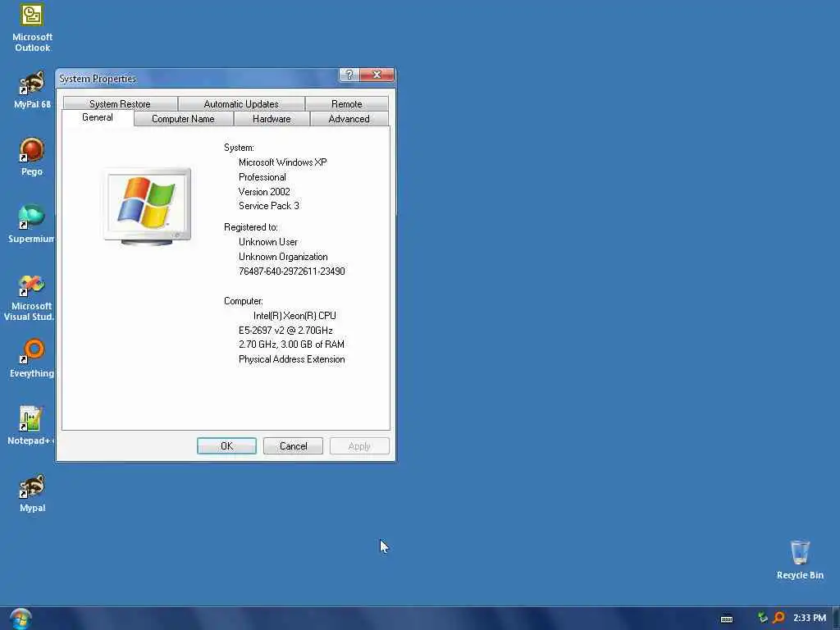Confirm with the OK button

point(226,446)
